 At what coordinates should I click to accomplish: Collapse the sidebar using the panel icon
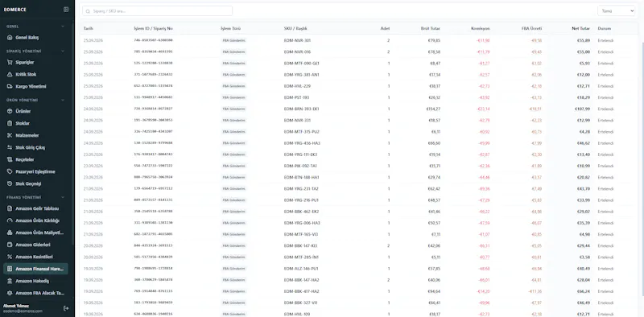(x=66, y=10)
